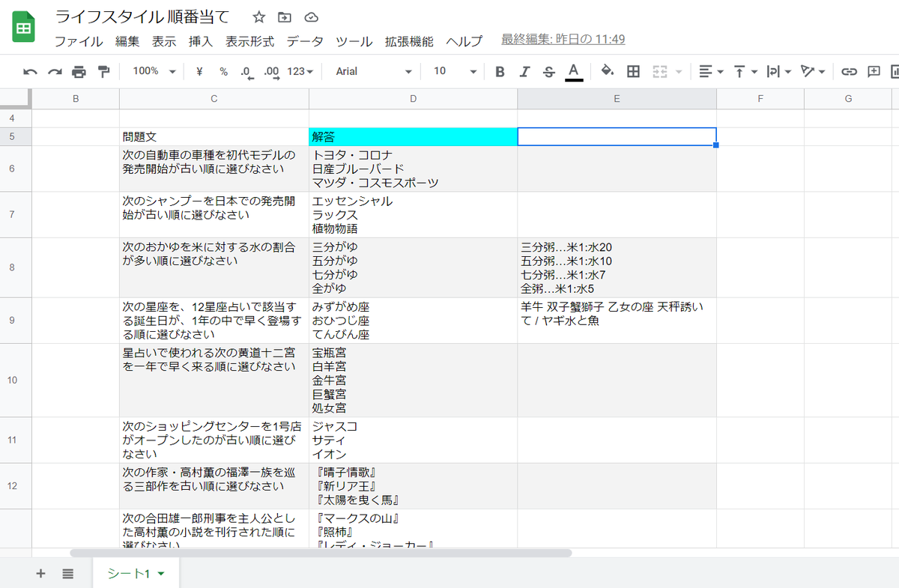Click the 問題文 cell
This screenshot has height=588, width=899.
(214, 136)
